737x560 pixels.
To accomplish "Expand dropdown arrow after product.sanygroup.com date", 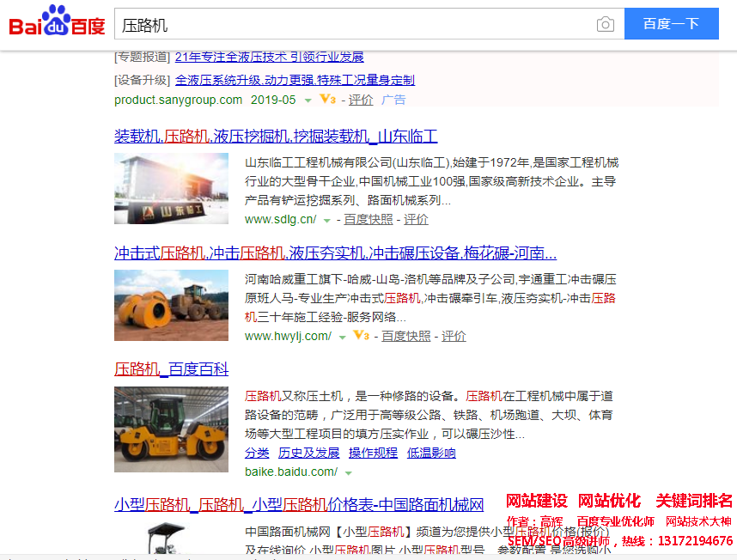I will [x=308, y=100].
